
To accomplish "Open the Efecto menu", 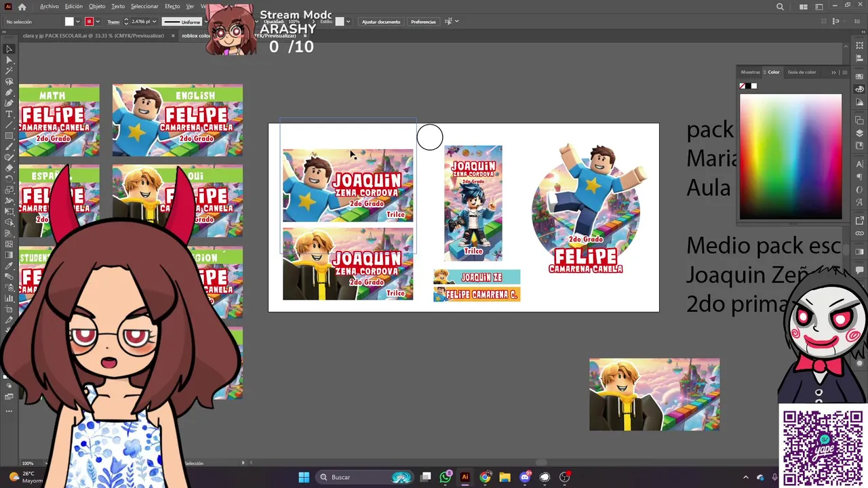I will (x=172, y=7).
